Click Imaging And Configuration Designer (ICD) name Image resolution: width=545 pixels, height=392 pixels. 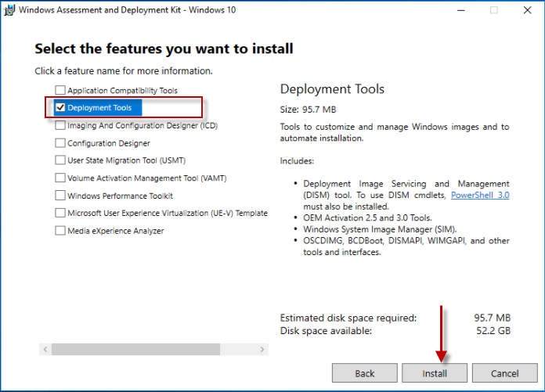click(x=143, y=125)
